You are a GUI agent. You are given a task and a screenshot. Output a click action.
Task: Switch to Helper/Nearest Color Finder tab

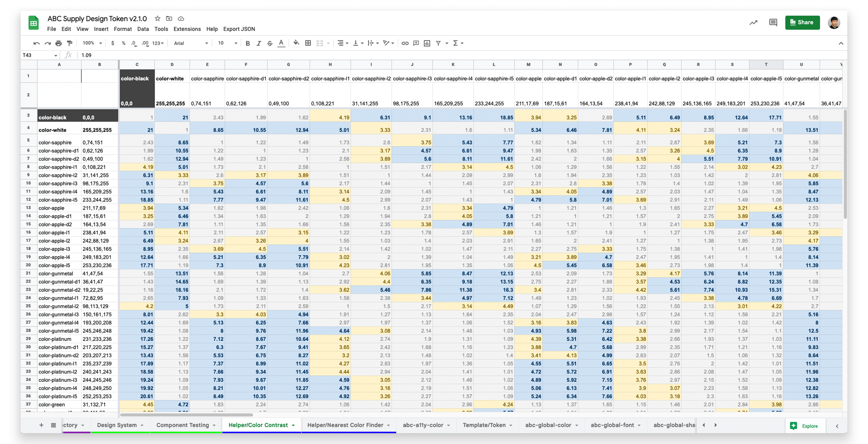345,425
